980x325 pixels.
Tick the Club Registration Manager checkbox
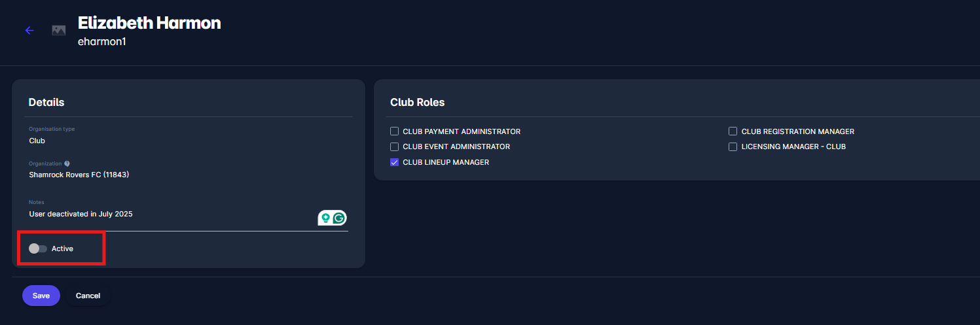click(733, 131)
